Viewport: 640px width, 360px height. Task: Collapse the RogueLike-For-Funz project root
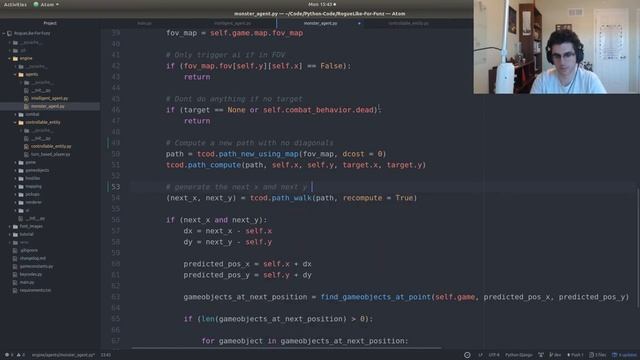(x=4, y=33)
